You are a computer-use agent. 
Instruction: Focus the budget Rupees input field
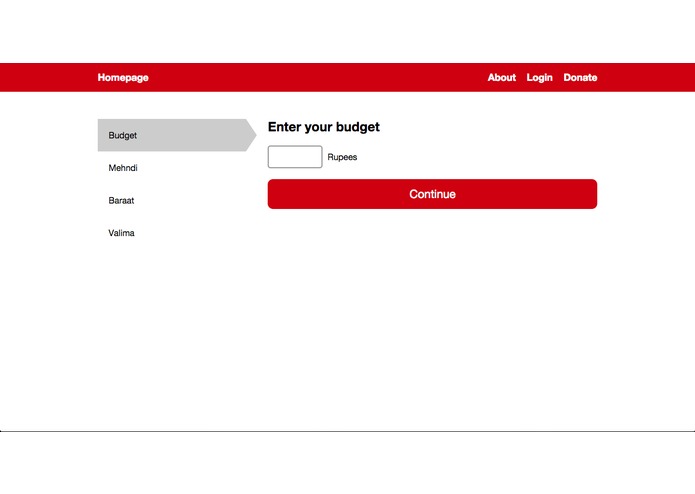295,157
